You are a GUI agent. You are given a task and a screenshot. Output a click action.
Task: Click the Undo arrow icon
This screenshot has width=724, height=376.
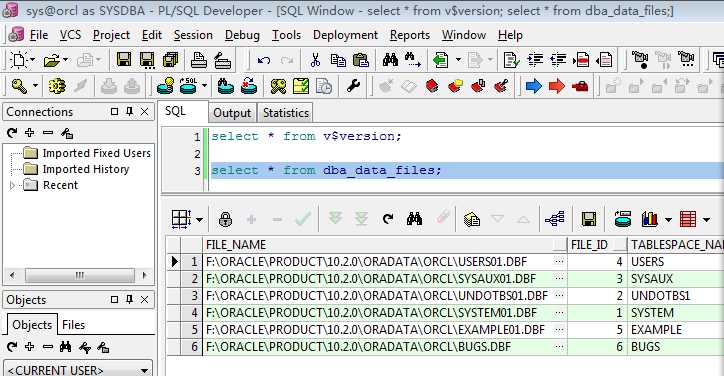tap(264, 60)
